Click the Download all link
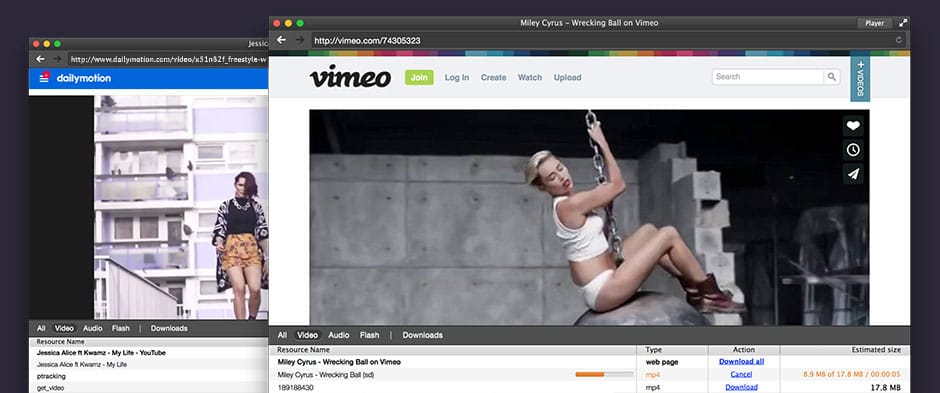Image resolution: width=940 pixels, height=393 pixels. pyautogui.click(x=742, y=361)
